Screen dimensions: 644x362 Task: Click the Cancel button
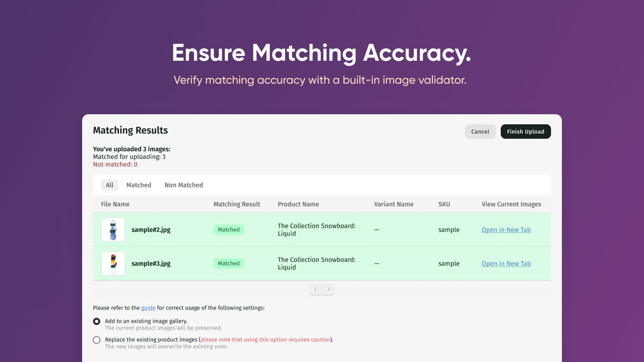click(480, 132)
